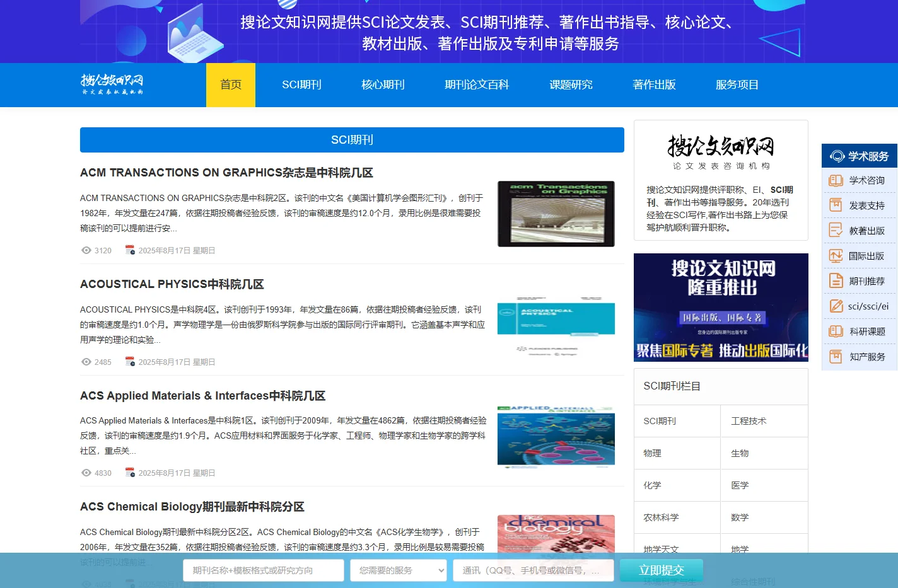The height and width of the screenshot is (588, 898).
Task: Click the 2025年8月17日 date under ACOUSTICAL PHYSICS
Action: pyautogui.click(x=177, y=362)
